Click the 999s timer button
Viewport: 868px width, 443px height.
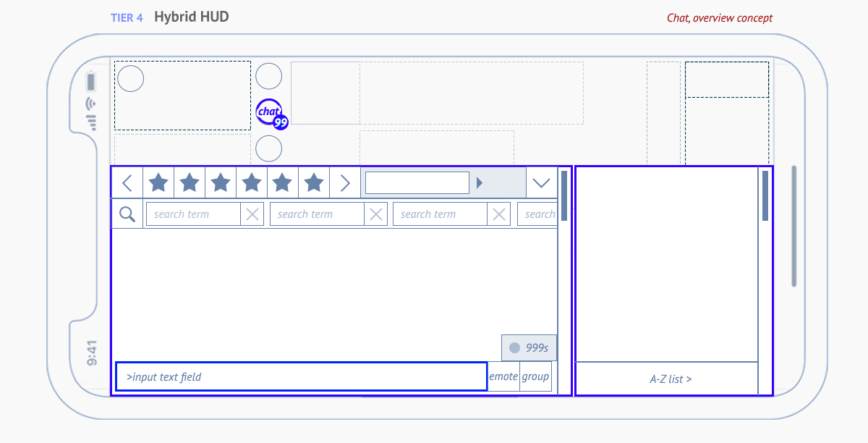click(x=529, y=348)
